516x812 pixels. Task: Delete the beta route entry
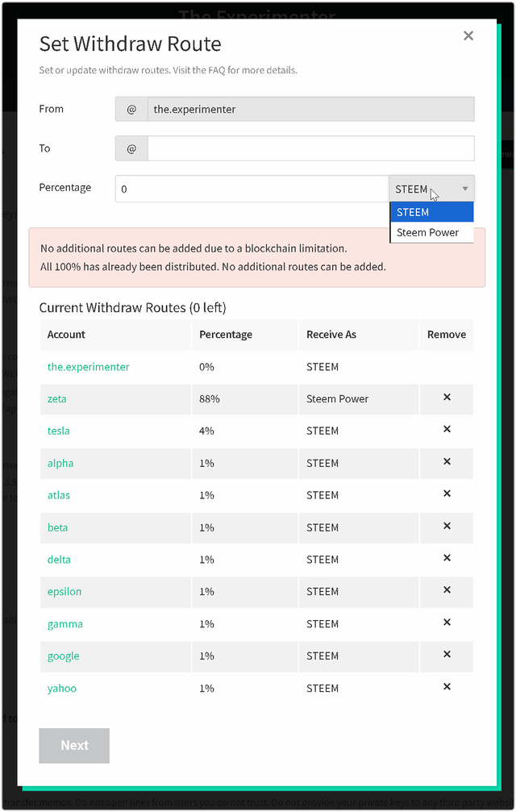(447, 527)
